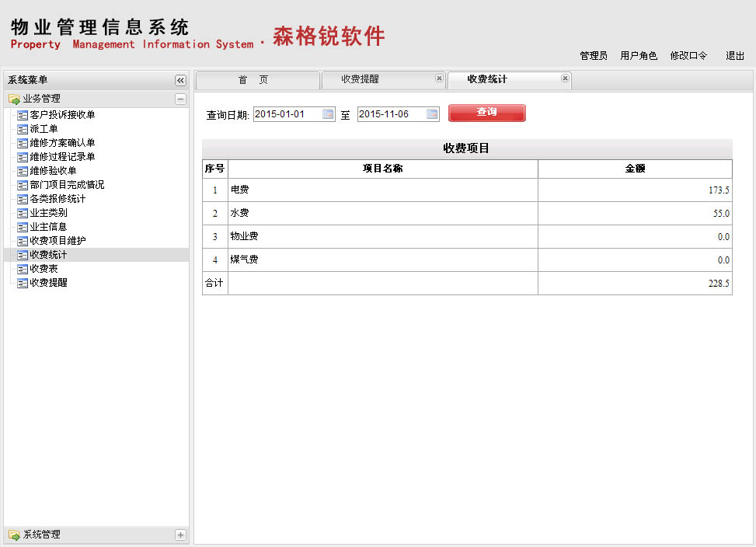Click the 用户角色 link
This screenshot has width=756, height=547.
[x=638, y=56]
